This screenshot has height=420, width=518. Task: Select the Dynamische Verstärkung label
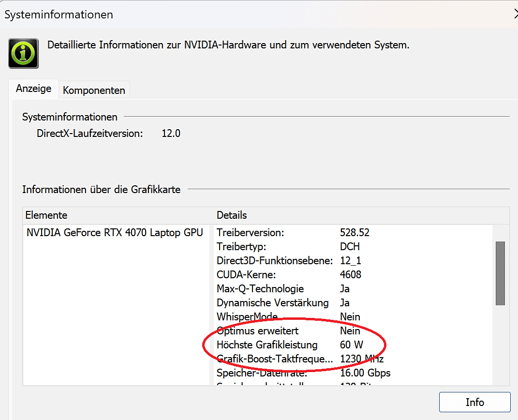(x=273, y=303)
